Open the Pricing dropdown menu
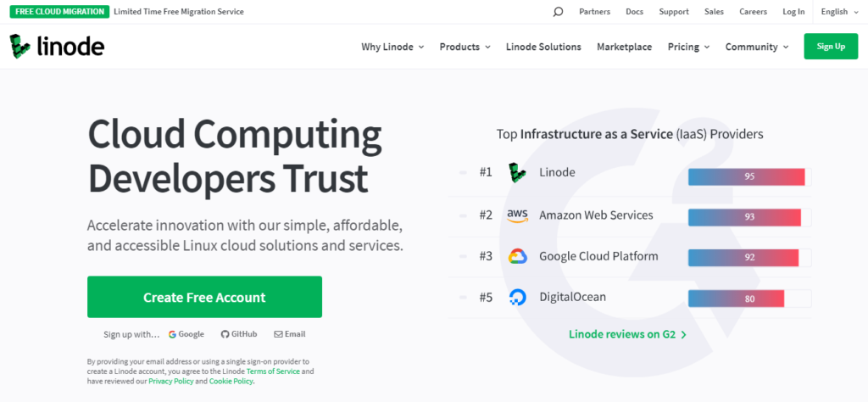Image resolution: width=868 pixels, height=402 pixels. (688, 47)
